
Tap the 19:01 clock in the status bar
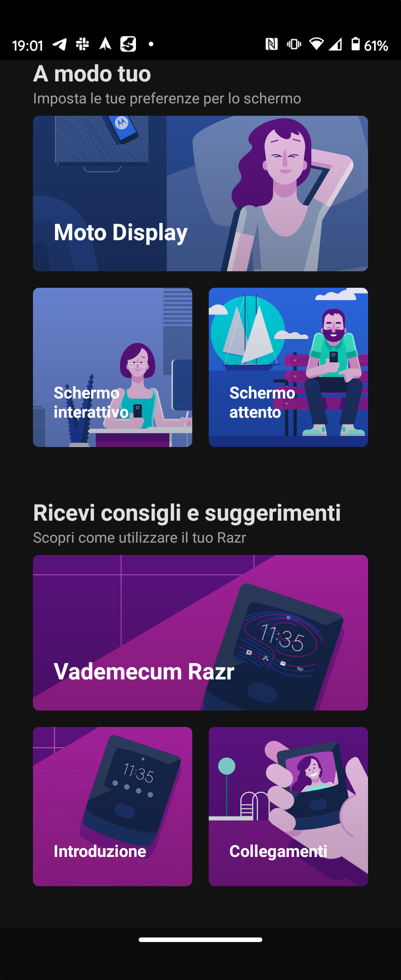click(x=27, y=45)
